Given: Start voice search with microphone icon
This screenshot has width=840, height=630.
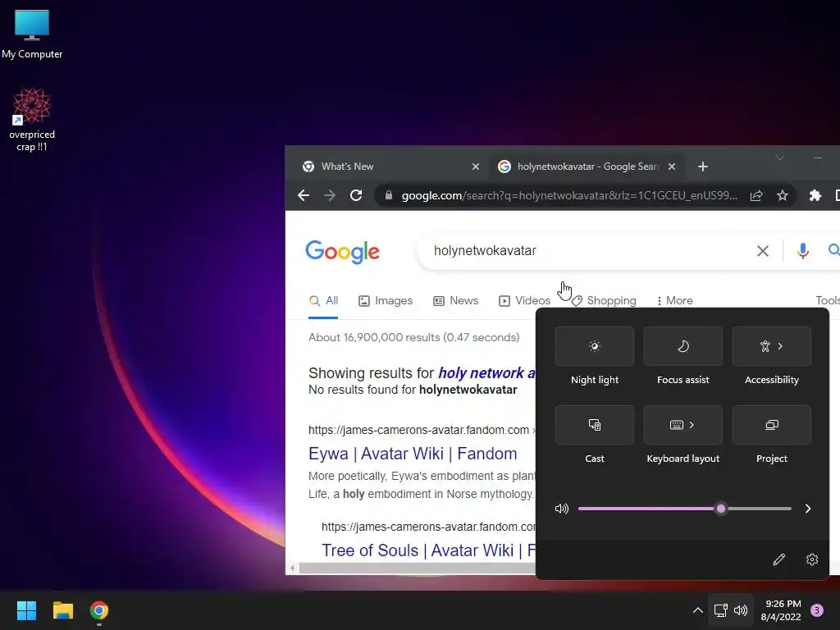Looking at the screenshot, I should coord(802,251).
